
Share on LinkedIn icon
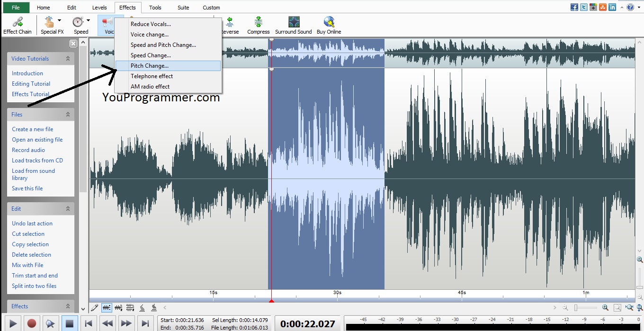612,7
